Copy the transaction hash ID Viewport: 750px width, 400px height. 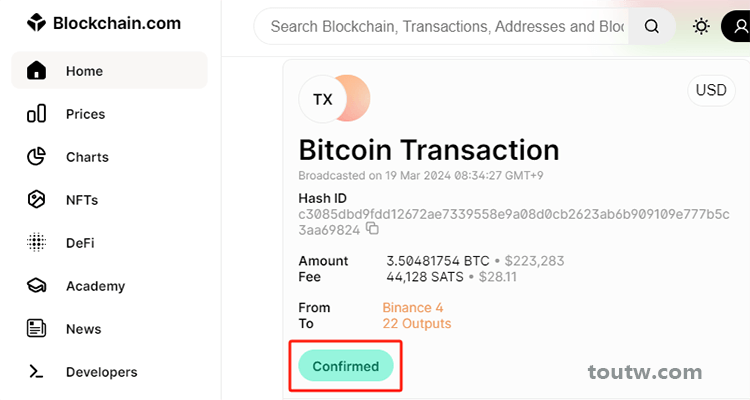pyautogui.click(x=372, y=229)
